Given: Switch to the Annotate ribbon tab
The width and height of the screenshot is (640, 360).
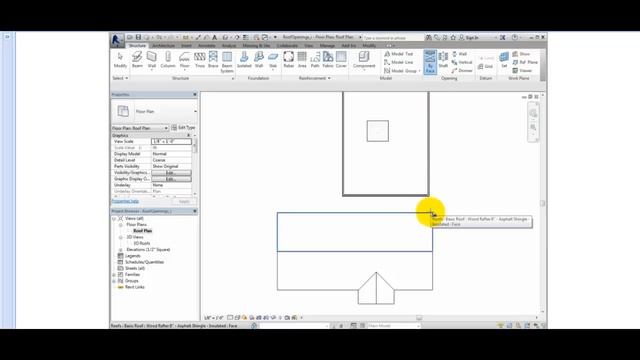Looking at the screenshot, I should (207, 46).
